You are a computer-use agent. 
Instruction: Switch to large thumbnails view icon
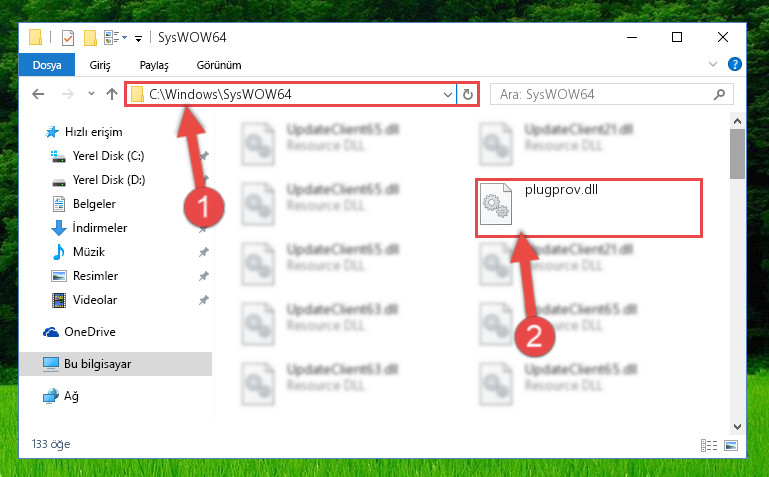pos(731,445)
